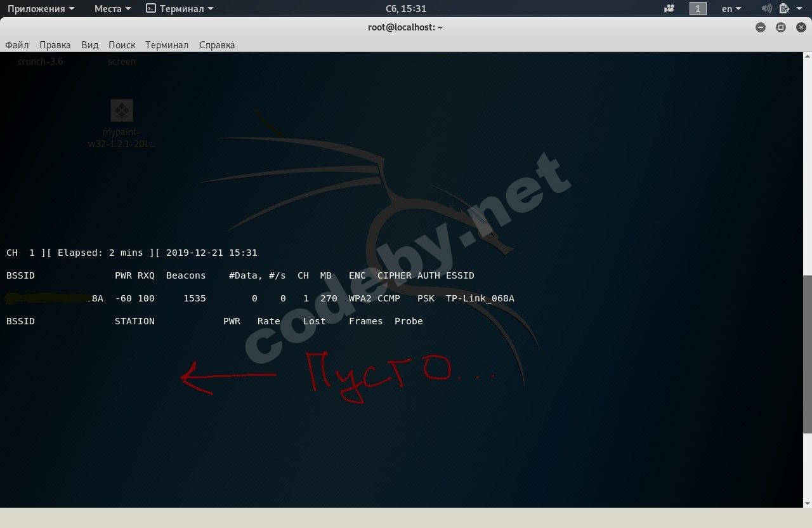
Task: Click the network name TP-Link_068A
Action: click(480, 298)
